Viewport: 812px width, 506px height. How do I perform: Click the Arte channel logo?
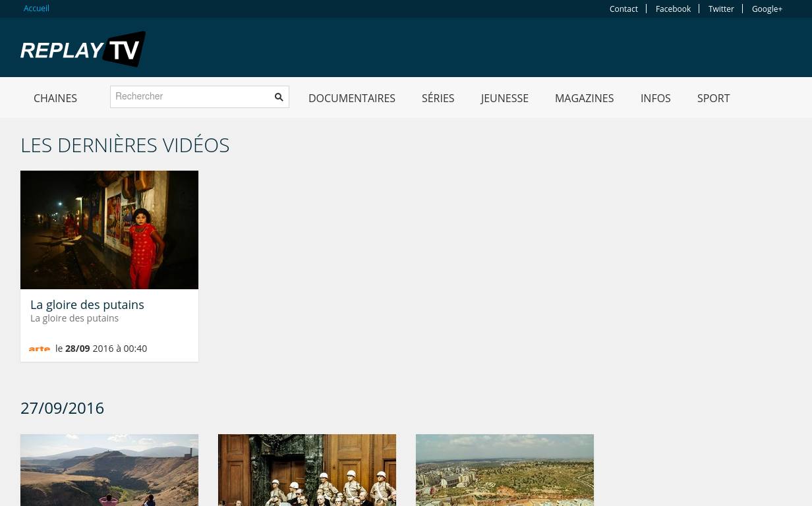(40, 349)
